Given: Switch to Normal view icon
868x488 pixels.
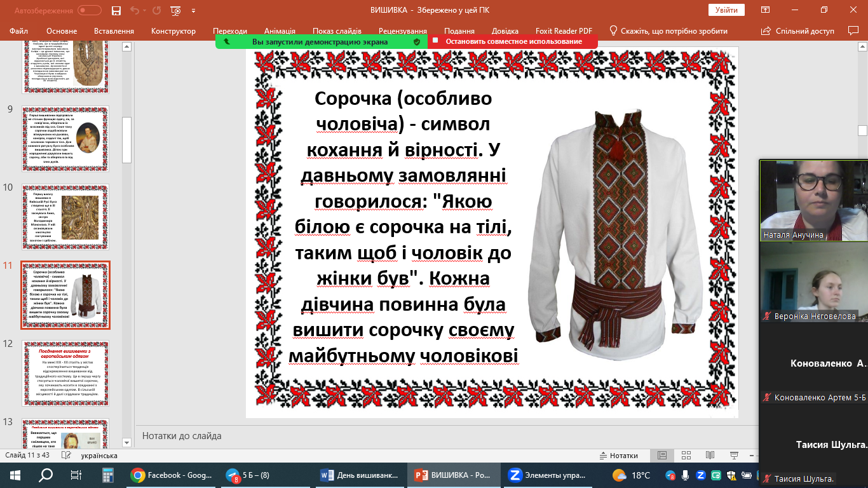Looking at the screenshot, I should (662, 456).
